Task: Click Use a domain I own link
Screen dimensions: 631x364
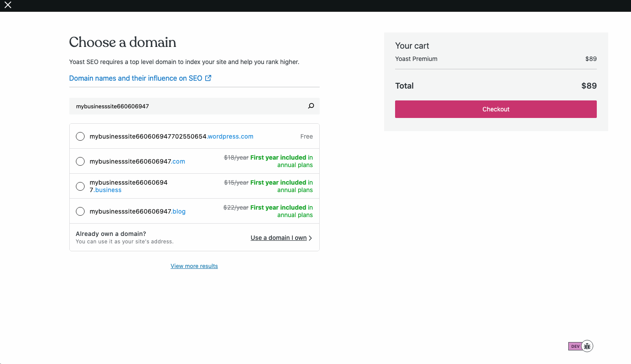Action: (x=278, y=238)
